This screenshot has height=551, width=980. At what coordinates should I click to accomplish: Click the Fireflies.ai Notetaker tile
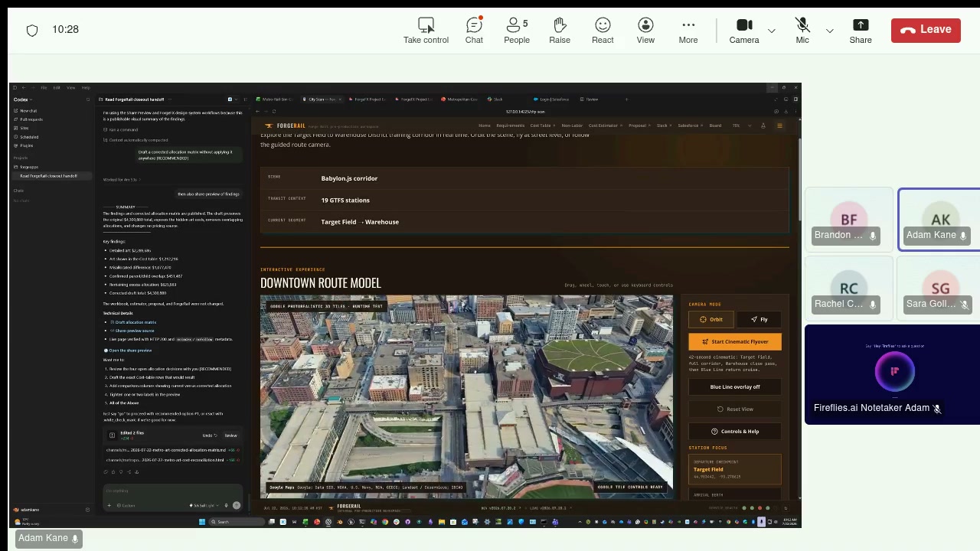pos(893,374)
